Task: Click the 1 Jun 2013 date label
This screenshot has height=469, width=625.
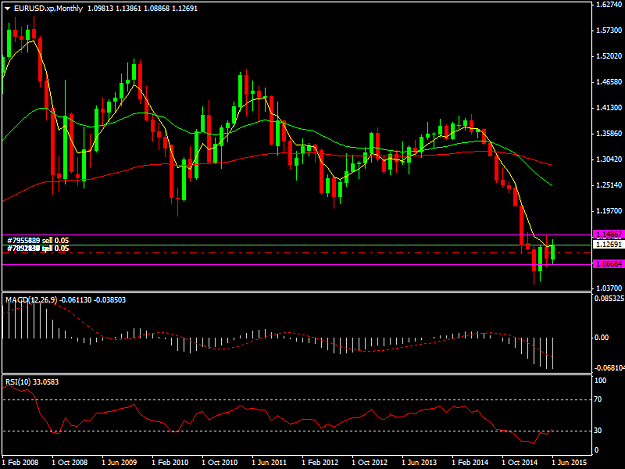Action: (419, 462)
